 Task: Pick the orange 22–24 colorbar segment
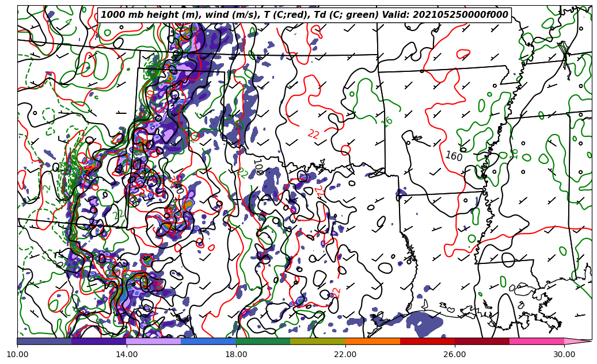pos(372,341)
